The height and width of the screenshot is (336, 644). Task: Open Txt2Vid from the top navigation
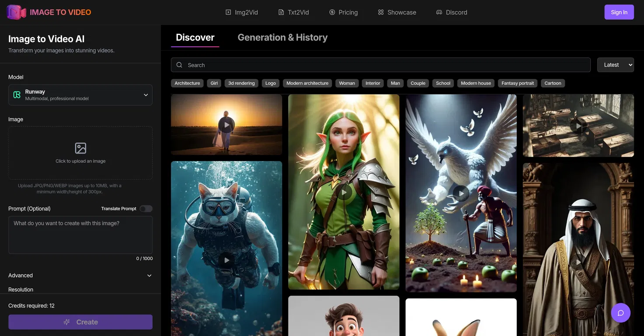(x=293, y=12)
